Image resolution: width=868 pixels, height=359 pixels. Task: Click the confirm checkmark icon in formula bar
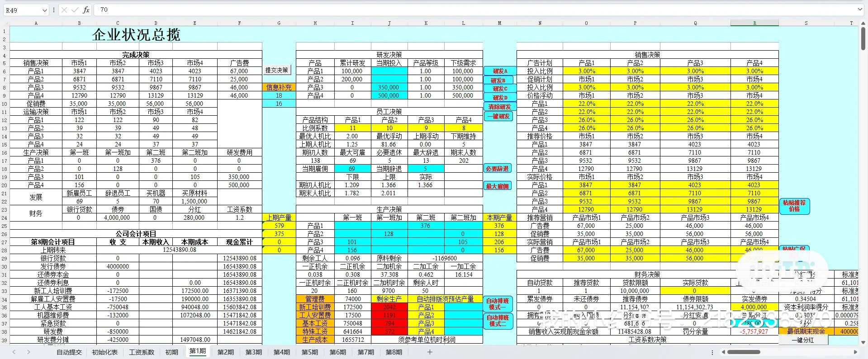pos(75,10)
